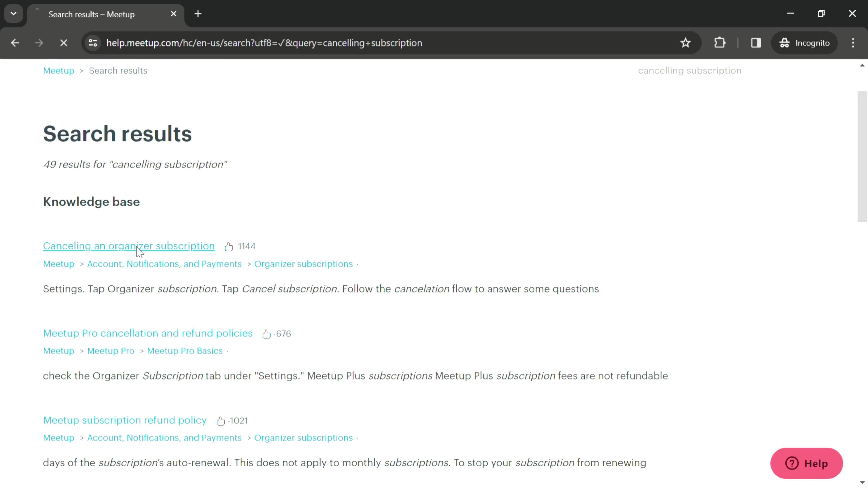Open a new browser tab
The image size is (868, 488).
coord(198,14)
